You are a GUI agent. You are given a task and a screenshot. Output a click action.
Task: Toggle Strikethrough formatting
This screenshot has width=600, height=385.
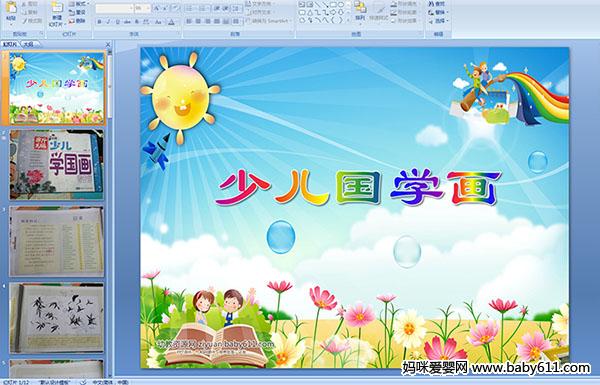coord(127,22)
